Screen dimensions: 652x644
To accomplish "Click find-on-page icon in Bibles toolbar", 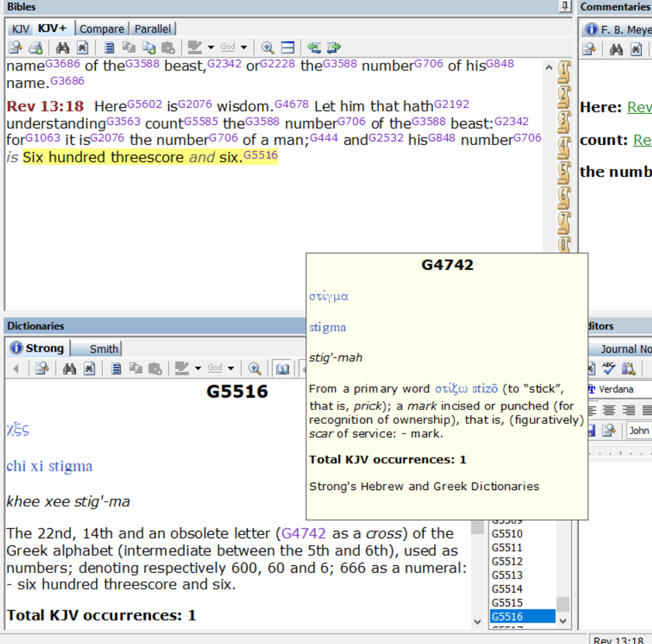I will [x=83, y=48].
